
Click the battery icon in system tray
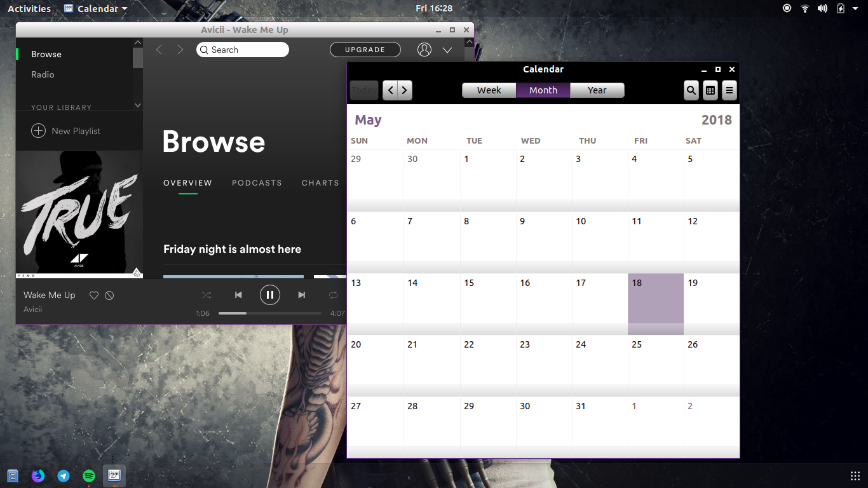pos(841,8)
